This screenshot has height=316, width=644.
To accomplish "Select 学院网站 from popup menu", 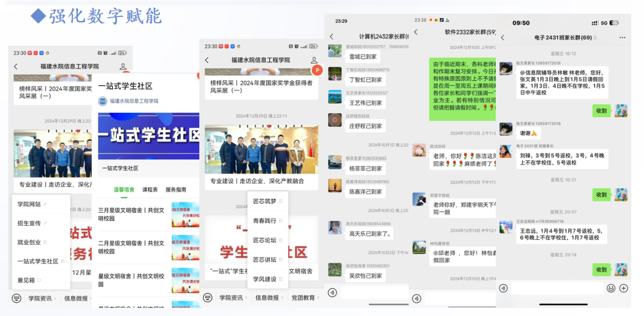I will [41, 204].
